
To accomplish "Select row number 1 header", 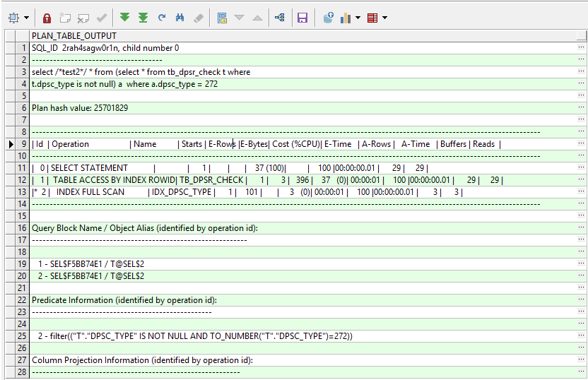I will tap(22, 48).
